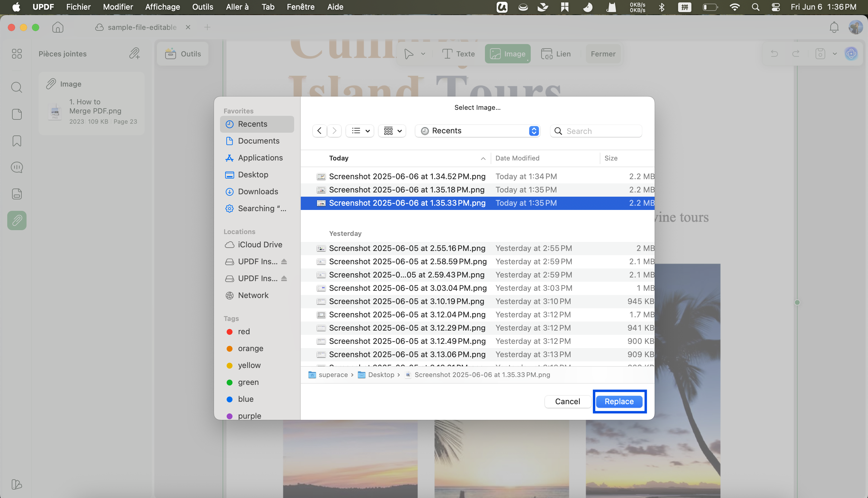Go to UPDF home screen
The width and height of the screenshot is (868, 498).
tap(58, 27)
